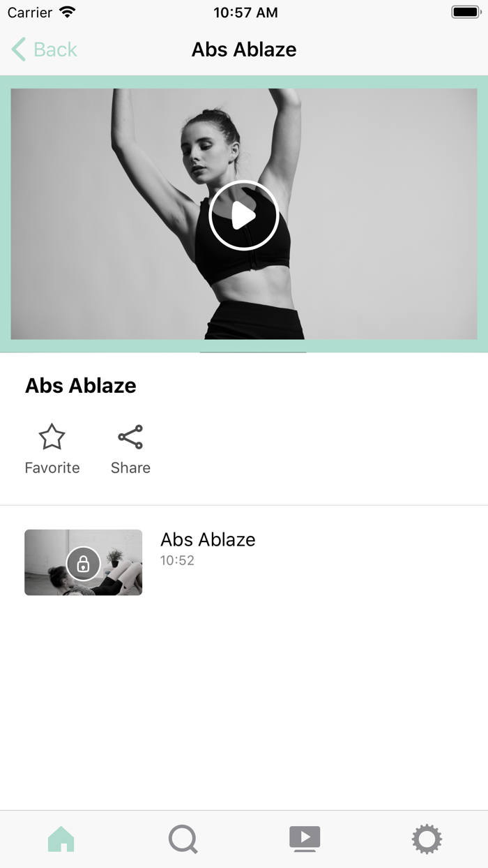488x868 pixels.
Task: Play the Abs Ablaze video
Action: (x=244, y=215)
